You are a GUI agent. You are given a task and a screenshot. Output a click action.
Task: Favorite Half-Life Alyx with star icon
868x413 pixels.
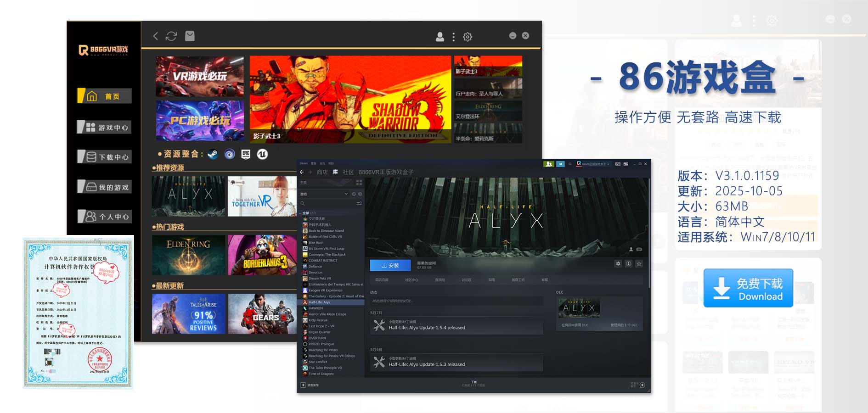[639, 263]
